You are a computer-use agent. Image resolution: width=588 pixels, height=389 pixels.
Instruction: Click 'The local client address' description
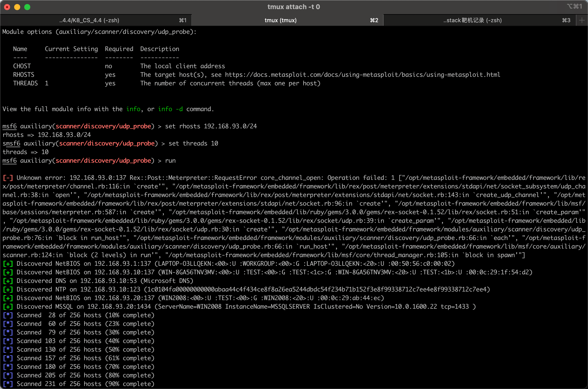click(x=183, y=66)
